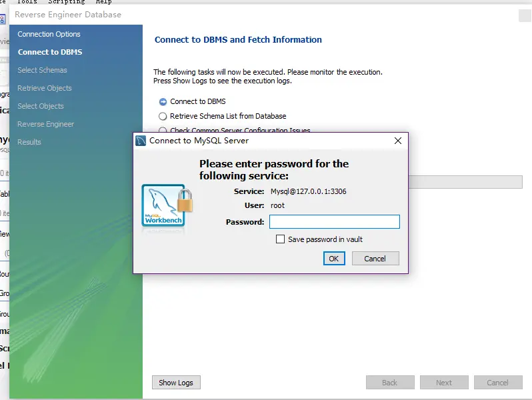Click Retrieve Schema List from Database indicator
The image size is (532, 400).
point(163,116)
